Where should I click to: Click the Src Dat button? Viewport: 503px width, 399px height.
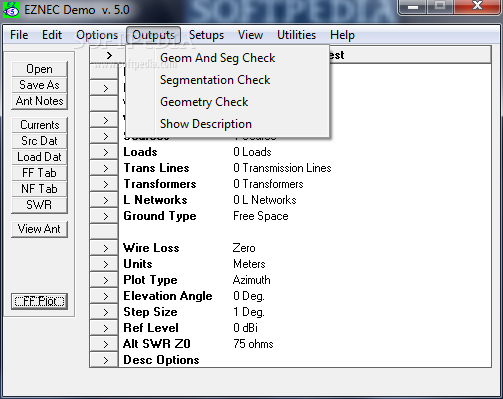pyautogui.click(x=39, y=141)
